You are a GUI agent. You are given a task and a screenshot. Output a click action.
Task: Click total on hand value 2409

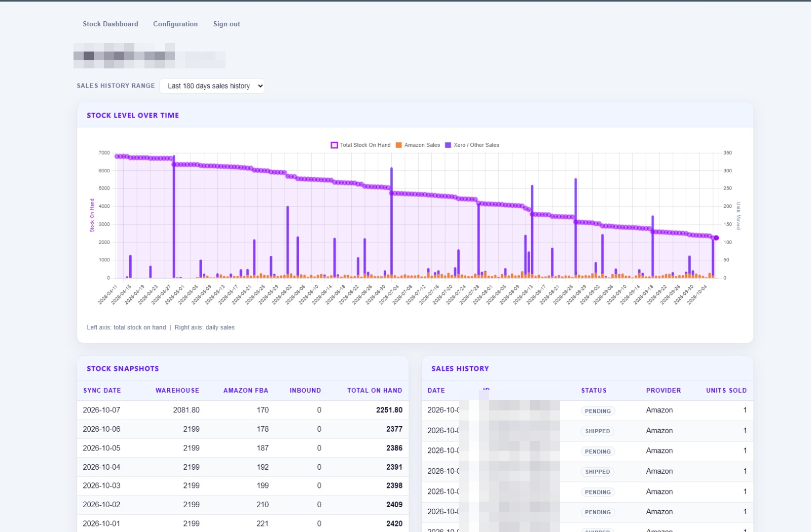(394, 505)
